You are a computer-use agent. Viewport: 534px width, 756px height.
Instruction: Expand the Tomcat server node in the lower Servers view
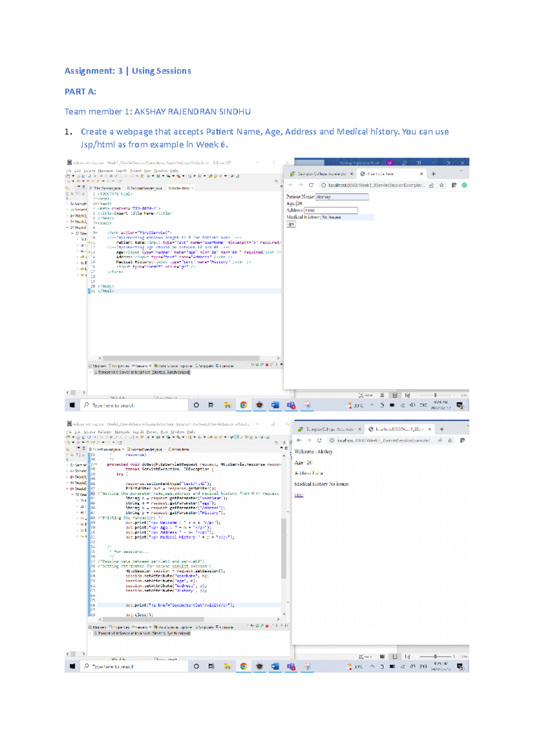point(90,633)
